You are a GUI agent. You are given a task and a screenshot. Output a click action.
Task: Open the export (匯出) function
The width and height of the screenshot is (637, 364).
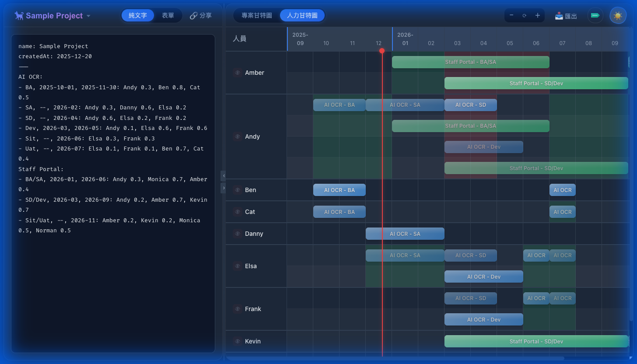[x=566, y=15]
